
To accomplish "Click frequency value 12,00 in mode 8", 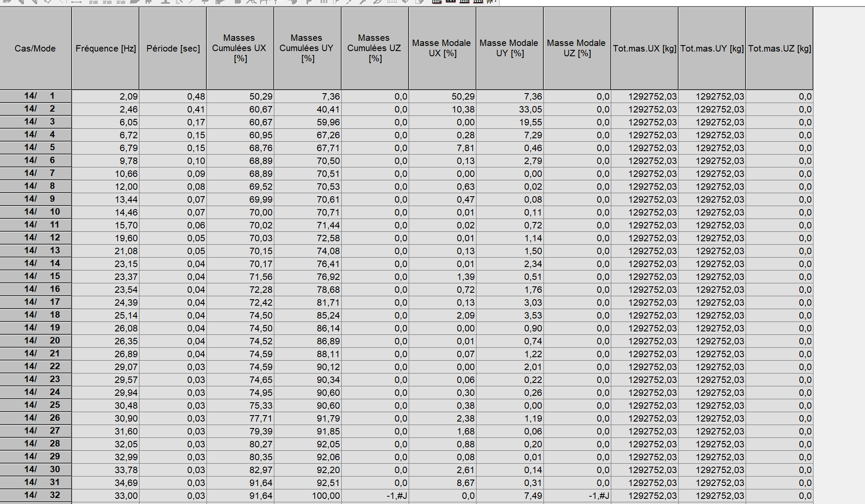I will coord(106,187).
